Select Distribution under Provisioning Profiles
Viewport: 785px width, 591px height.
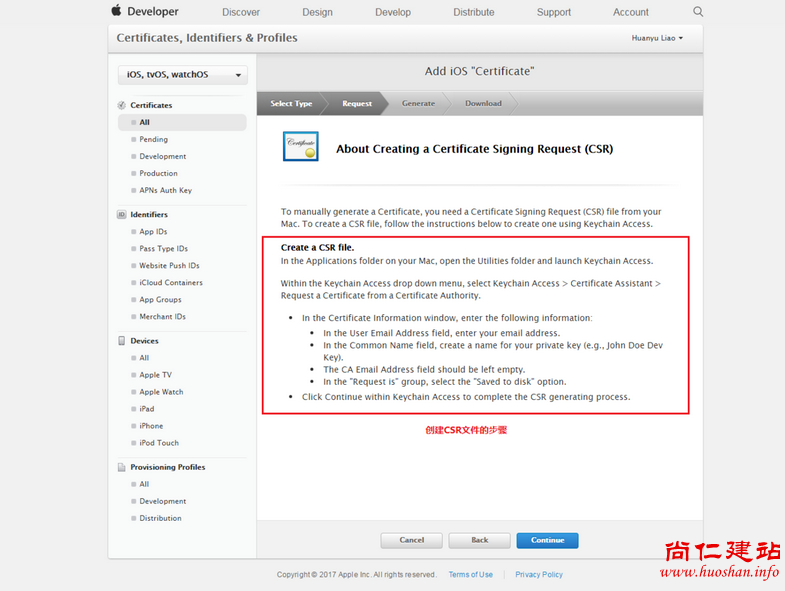click(160, 518)
